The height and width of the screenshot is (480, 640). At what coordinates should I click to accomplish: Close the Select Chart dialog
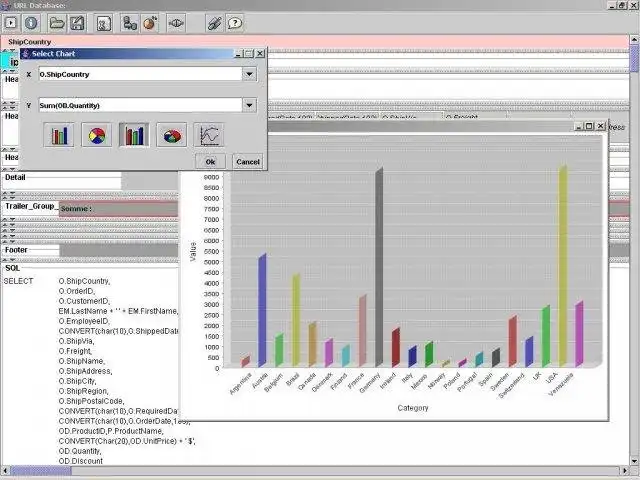[x=260, y=53]
